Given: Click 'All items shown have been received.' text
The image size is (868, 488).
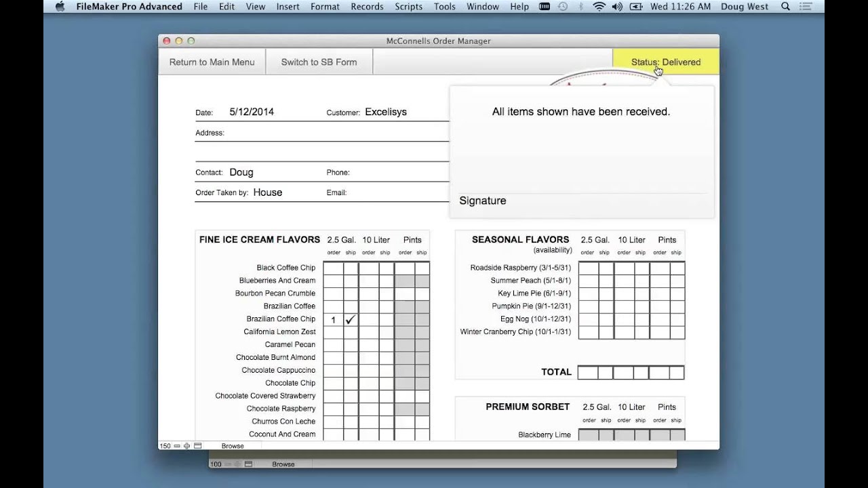Looking at the screenshot, I should coord(581,112).
